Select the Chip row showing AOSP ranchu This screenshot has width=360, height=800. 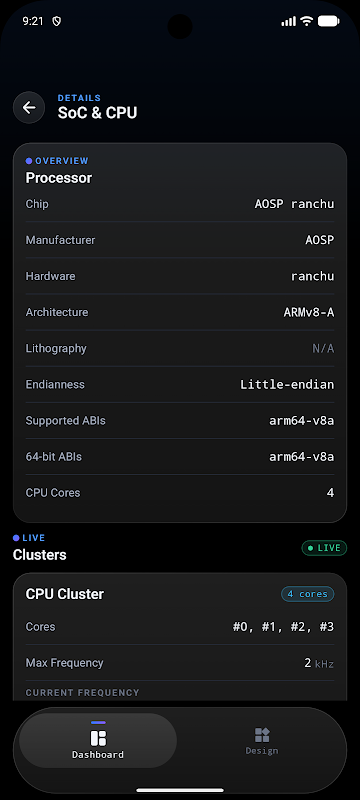tap(180, 204)
